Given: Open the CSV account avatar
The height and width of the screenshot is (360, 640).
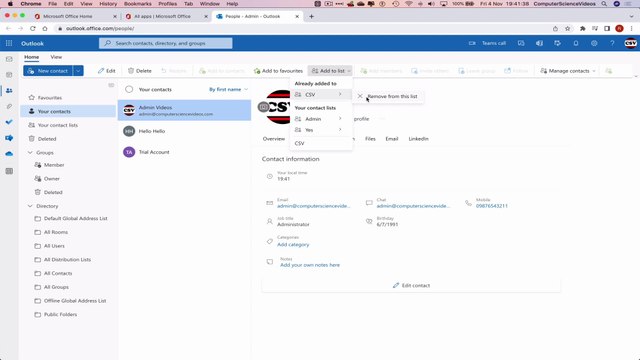Looking at the screenshot, I should pos(630,43).
